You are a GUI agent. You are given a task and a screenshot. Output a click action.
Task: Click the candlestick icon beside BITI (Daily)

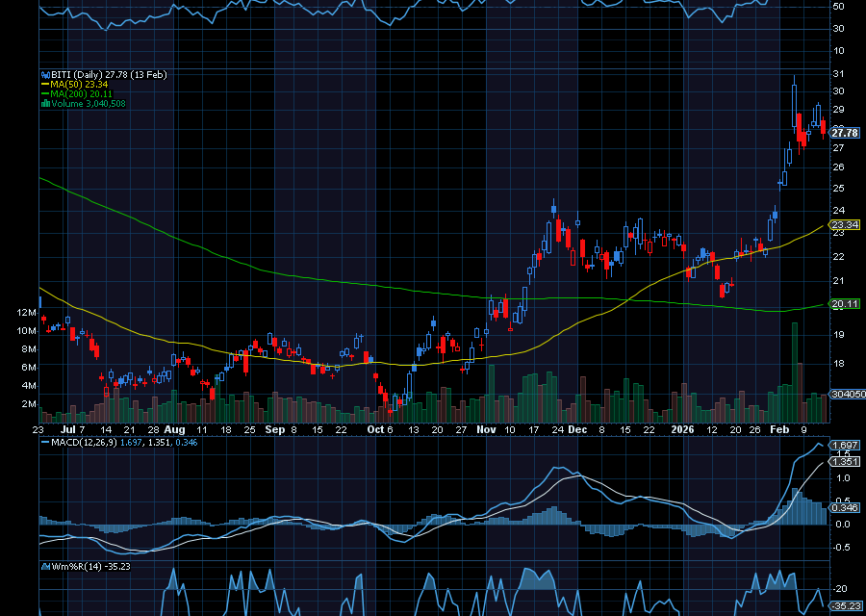click(43, 75)
